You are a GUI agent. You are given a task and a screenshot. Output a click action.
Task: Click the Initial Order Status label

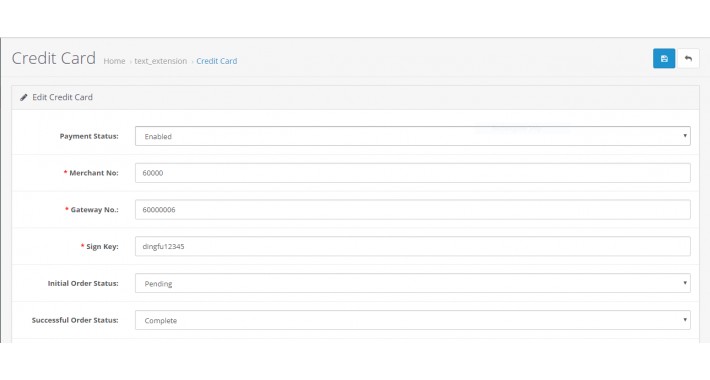pos(83,283)
